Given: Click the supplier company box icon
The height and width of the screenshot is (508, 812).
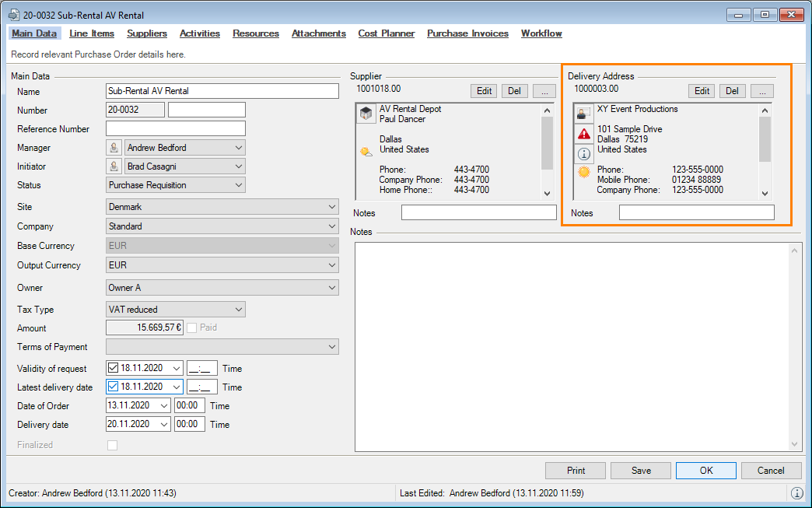Looking at the screenshot, I should pyautogui.click(x=366, y=114).
